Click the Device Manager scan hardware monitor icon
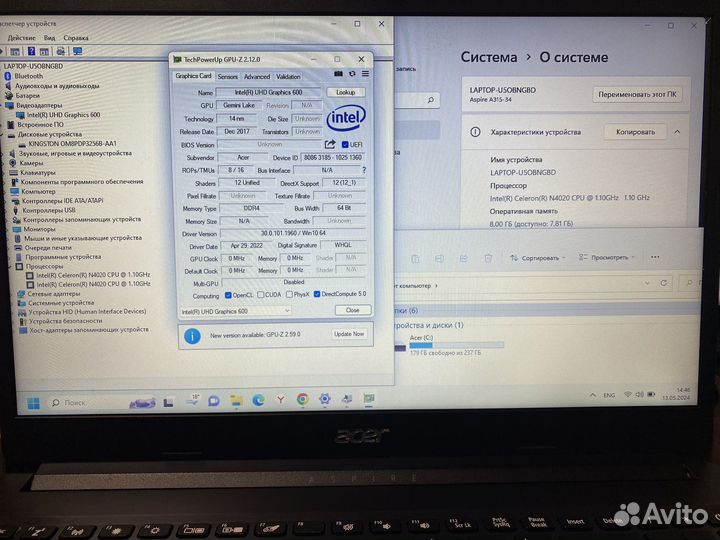This screenshot has height=540, width=720. pos(78,51)
